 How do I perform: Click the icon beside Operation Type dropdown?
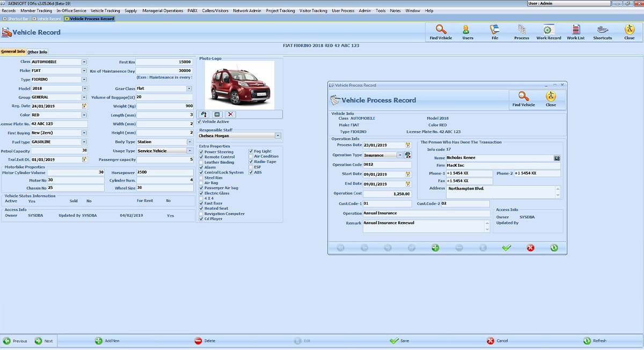pyautogui.click(x=407, y=155)
